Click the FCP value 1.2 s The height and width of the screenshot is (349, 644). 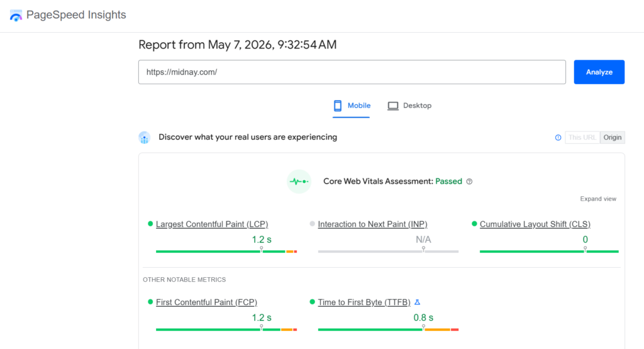tap(262, 318)
